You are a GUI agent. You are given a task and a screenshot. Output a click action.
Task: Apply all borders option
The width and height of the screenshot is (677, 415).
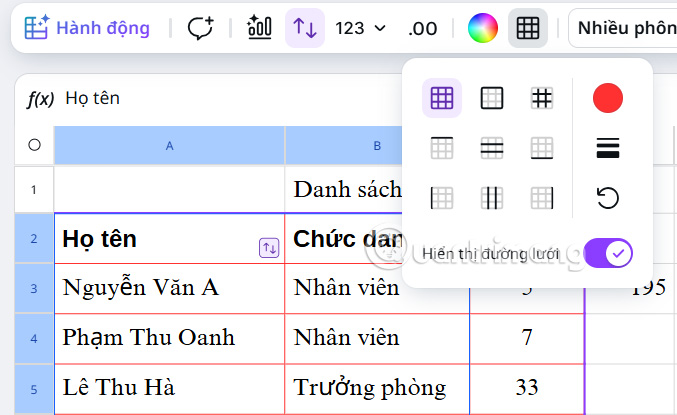tap(442, 98)
